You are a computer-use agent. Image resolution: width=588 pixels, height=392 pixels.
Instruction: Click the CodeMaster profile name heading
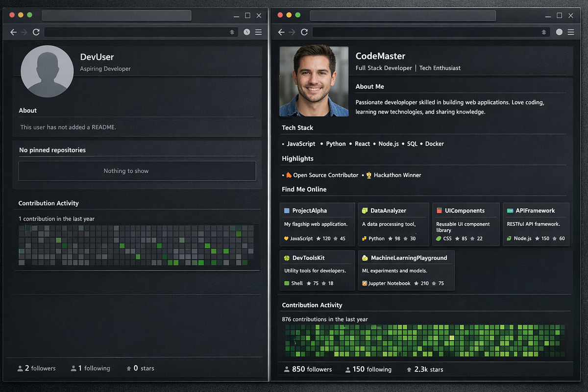click(x=380, y=56)
